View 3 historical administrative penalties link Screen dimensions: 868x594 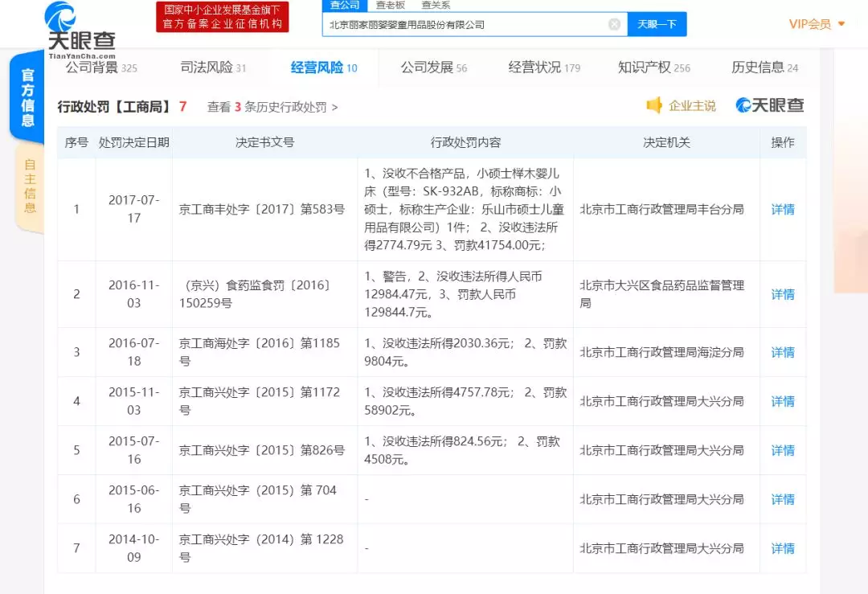tap(272, 107)
